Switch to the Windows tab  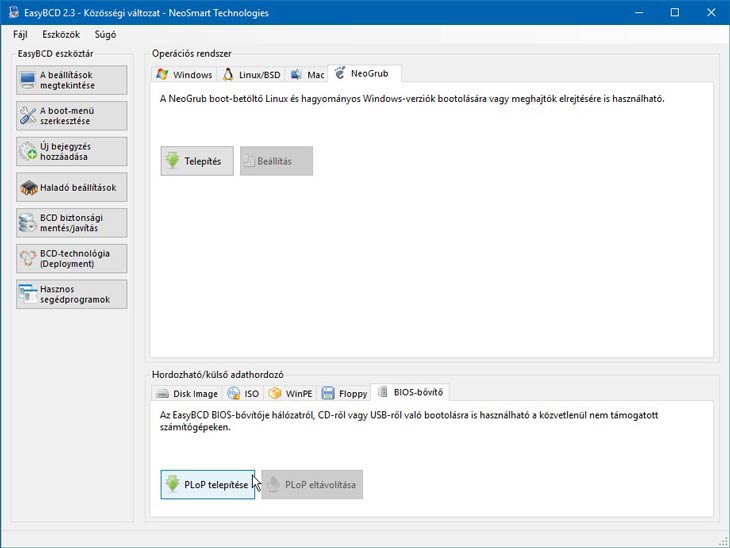(184, 75)
